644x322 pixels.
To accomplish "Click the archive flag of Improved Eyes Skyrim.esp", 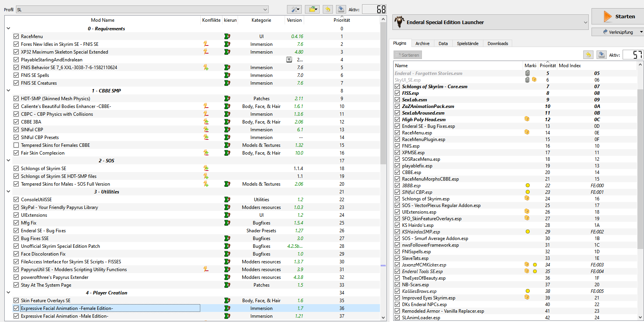I will 527,298.
